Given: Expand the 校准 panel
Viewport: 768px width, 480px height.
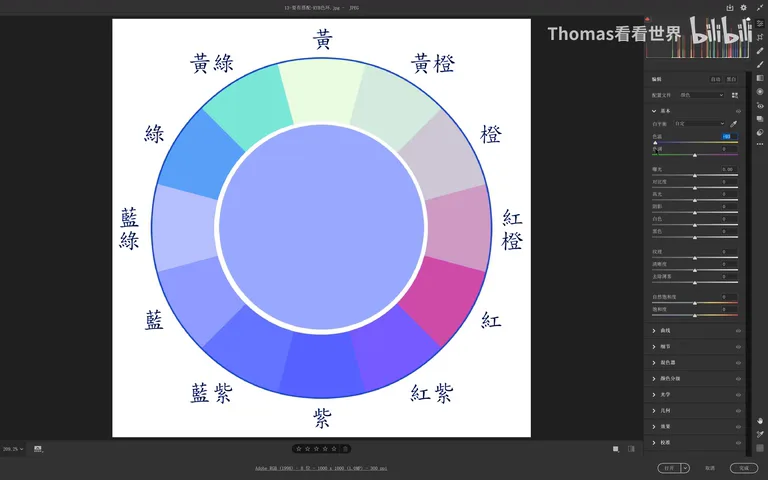Looking at the screenshot, I should pos(654,443).
